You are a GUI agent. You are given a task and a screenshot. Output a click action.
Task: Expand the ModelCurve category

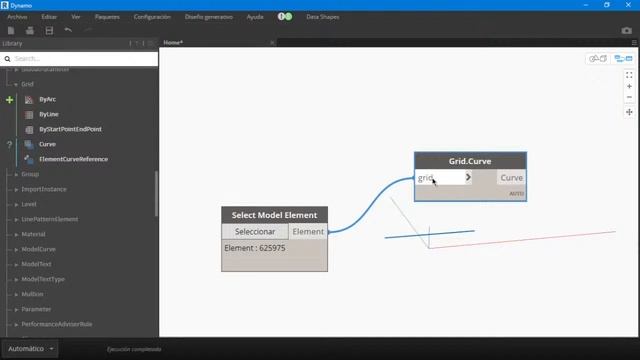coord(16,249)
